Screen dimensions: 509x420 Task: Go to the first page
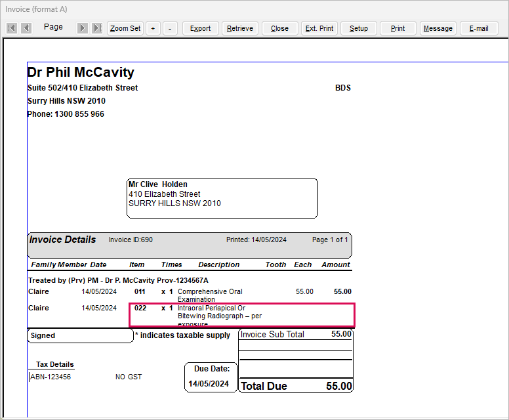click(12, 28)
